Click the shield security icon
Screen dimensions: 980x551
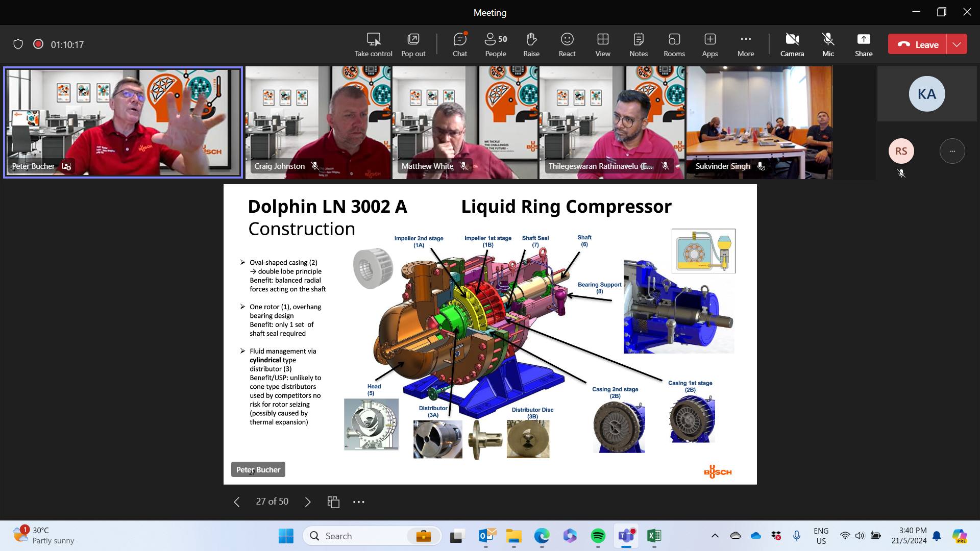point(18,44)
